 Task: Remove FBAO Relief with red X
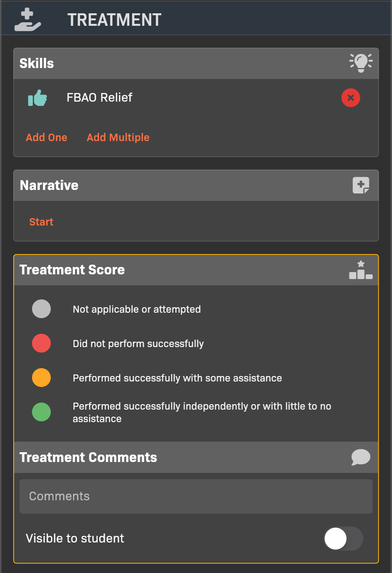click(351, 98)
